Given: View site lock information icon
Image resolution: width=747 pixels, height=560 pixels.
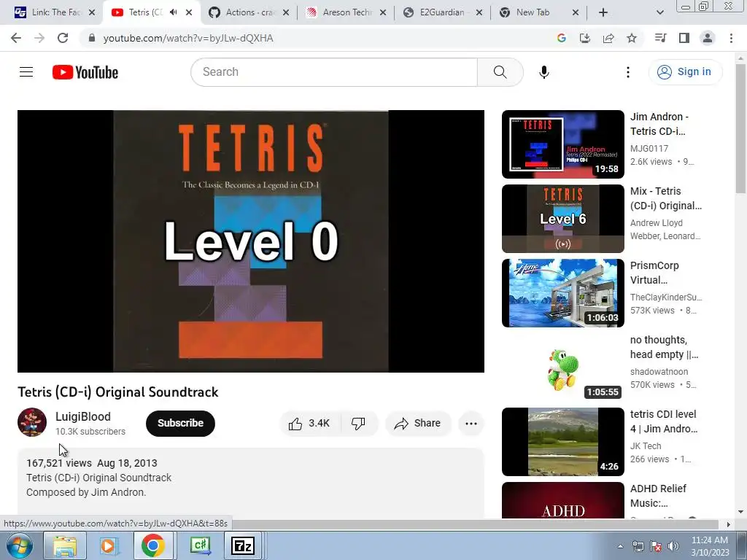Looking at the screenshot, I should [x=92, y=38].
